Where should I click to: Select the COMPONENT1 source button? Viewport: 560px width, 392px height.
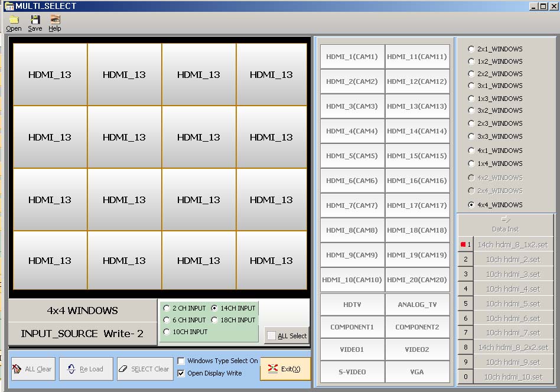352,327
